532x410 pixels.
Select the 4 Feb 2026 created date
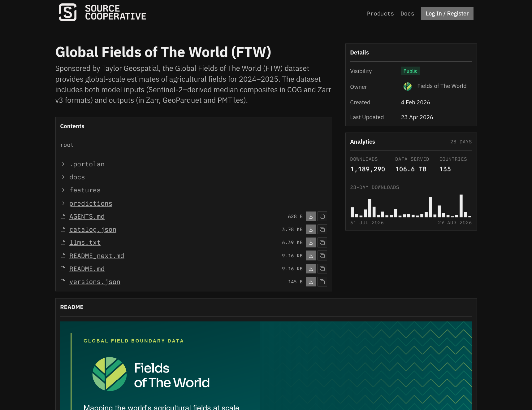415,102
